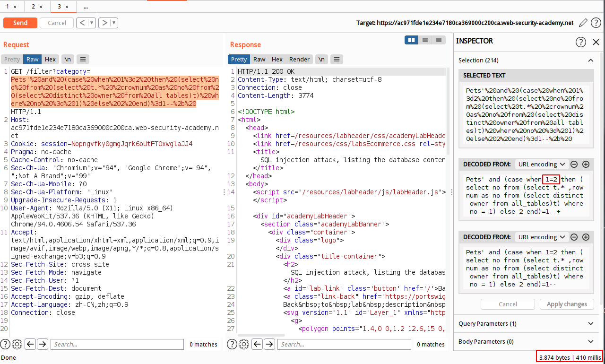Switch the Response view to Hex
The width and height of the screenshot is (605, 364).
[277, 59]
